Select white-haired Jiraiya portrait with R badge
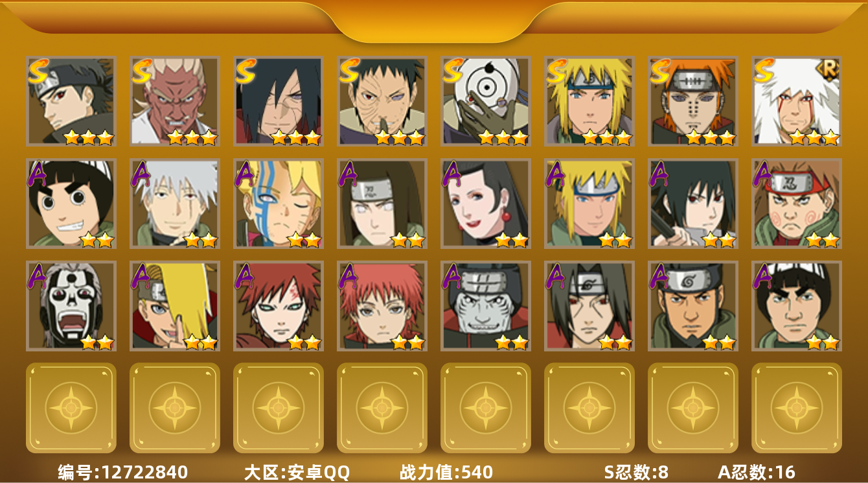The height and width of the screenshot is (483, 868). click(797, 101)
